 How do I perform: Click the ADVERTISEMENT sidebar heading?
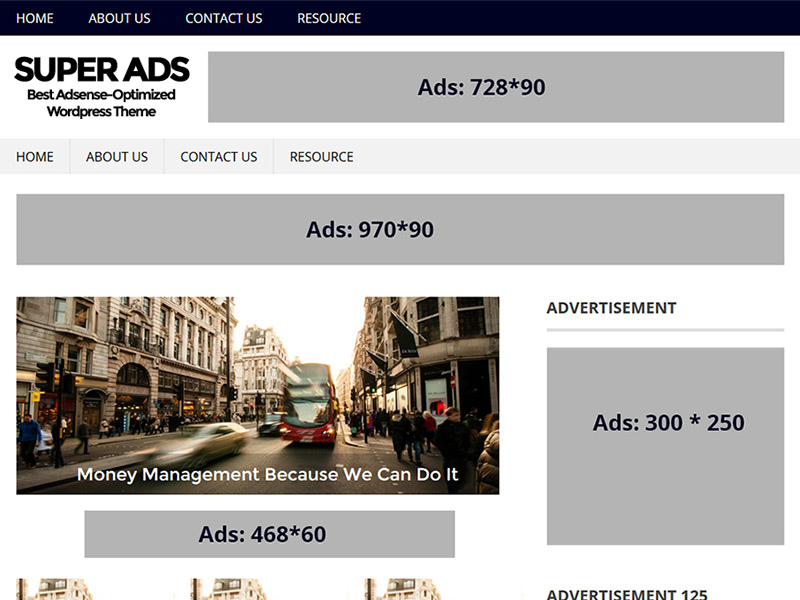click(611, 308)
